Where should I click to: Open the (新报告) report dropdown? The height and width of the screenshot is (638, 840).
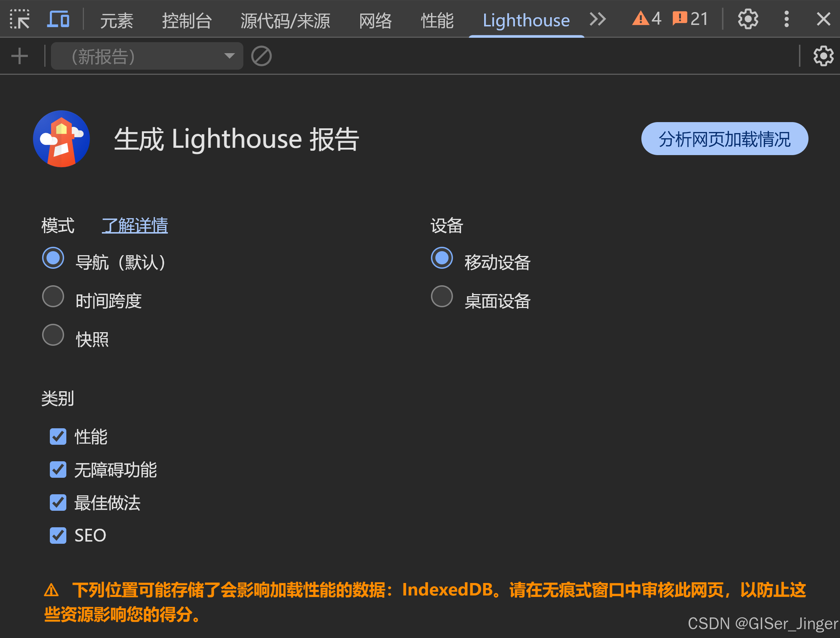coord(147,56)
